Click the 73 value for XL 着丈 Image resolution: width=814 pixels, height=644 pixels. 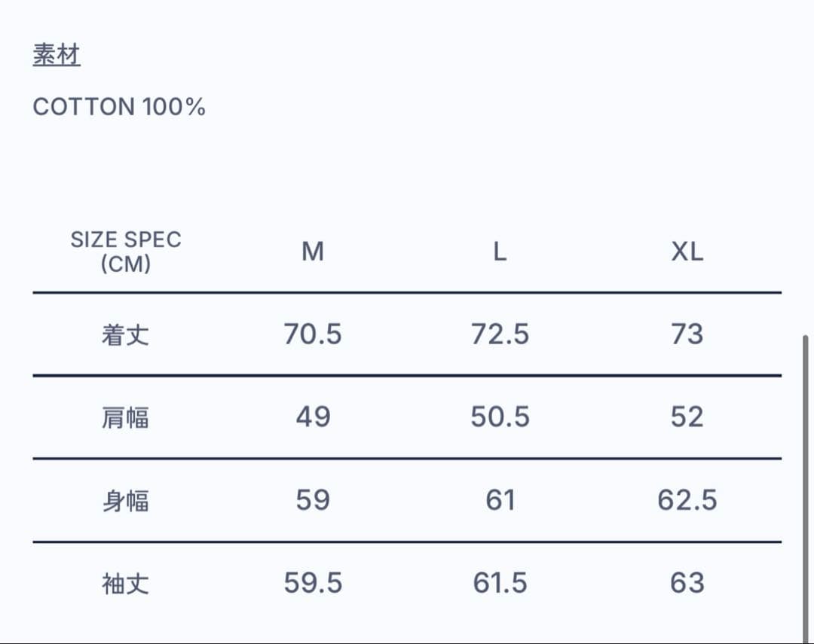[x=687, y=334]
